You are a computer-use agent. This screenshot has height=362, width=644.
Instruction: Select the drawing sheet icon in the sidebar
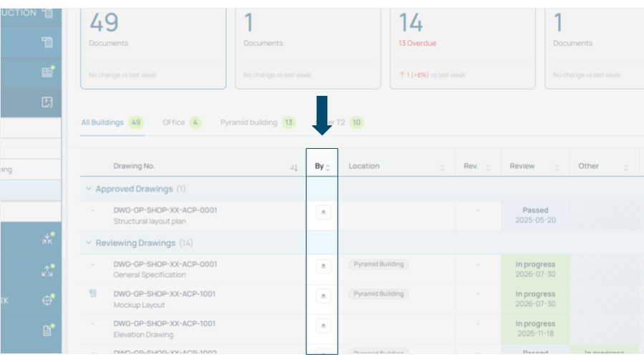click(47, 102)
